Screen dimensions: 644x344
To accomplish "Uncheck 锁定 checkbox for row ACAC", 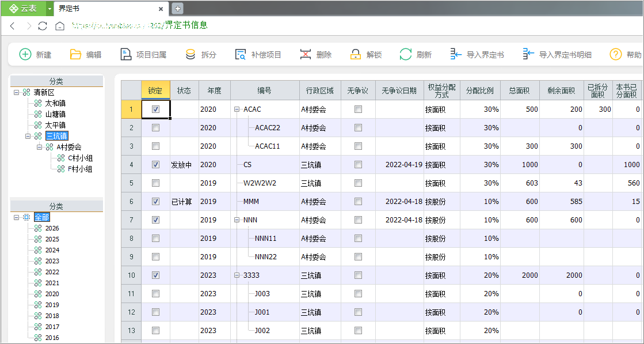I will point(155,109).
